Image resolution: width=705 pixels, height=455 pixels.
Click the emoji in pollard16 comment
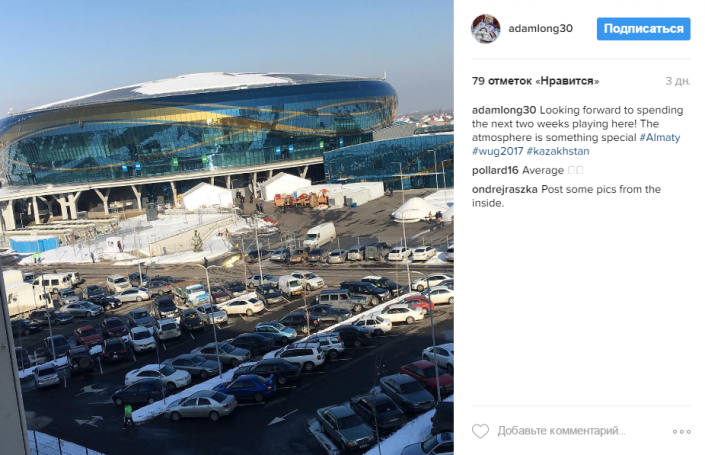click(576, 170)
